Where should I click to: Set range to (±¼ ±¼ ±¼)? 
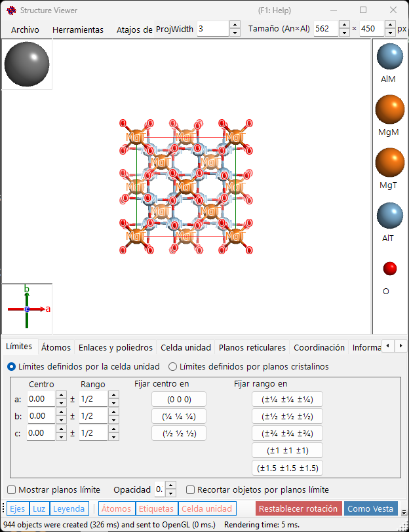[x=287, y=400]
